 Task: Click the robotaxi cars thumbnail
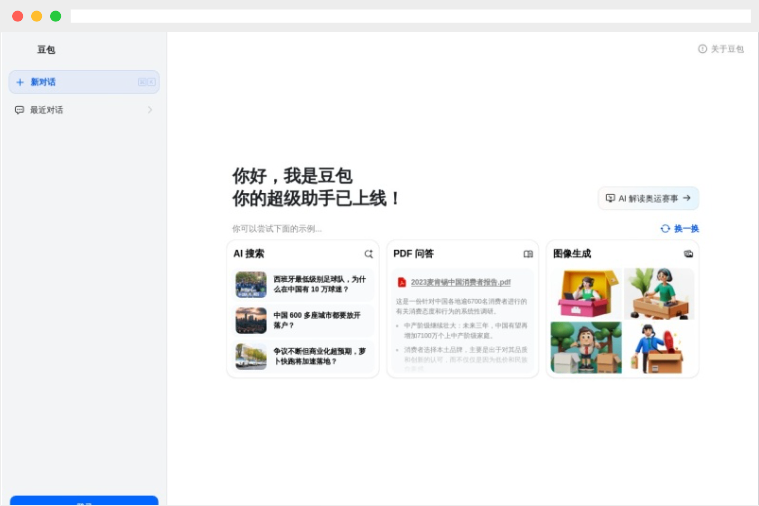(251, 356)
